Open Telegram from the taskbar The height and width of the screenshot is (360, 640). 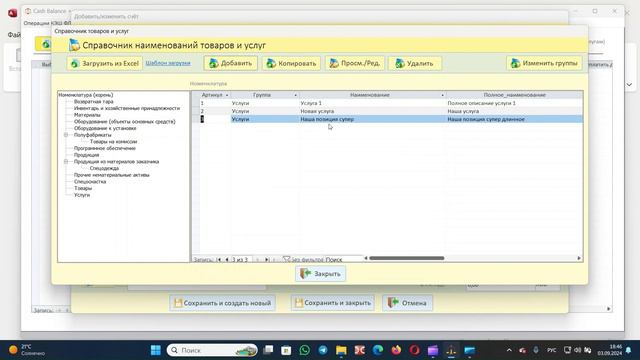(323, 350)
